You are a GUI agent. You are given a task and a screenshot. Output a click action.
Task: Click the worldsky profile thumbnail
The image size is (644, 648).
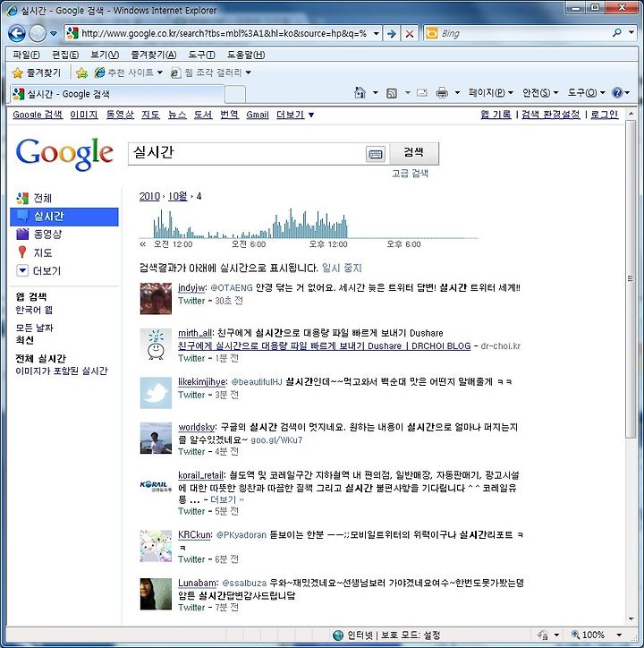[156, 438]
